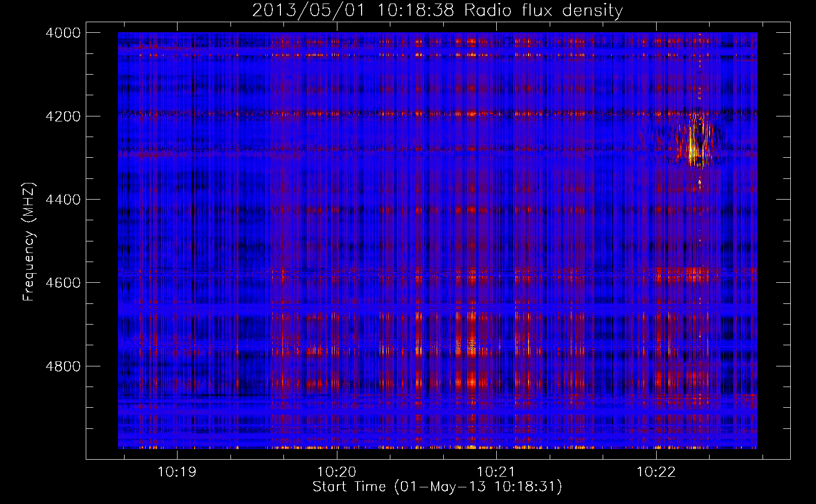This screenshot has width=816, height=504.
Task: Click the 'Frequency (MHZ)' y-axis label
Action: (x=29, y=242)
